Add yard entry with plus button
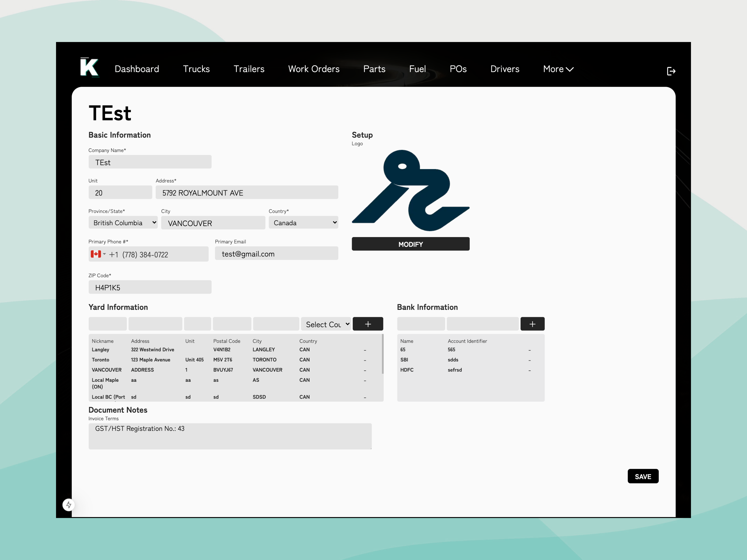The width and height of the screenshot is (747, 560). click(368, 324)
